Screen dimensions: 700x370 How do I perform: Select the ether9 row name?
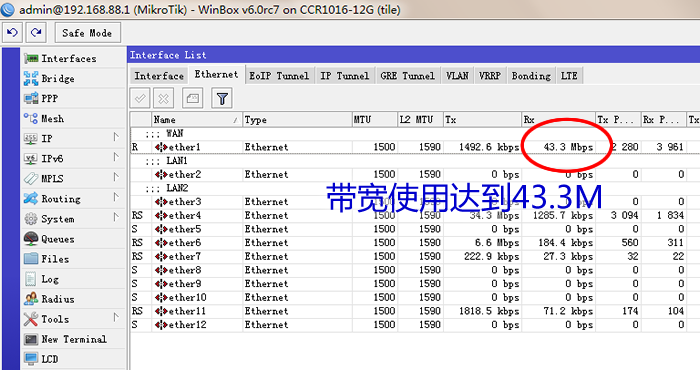pos(185,284)
